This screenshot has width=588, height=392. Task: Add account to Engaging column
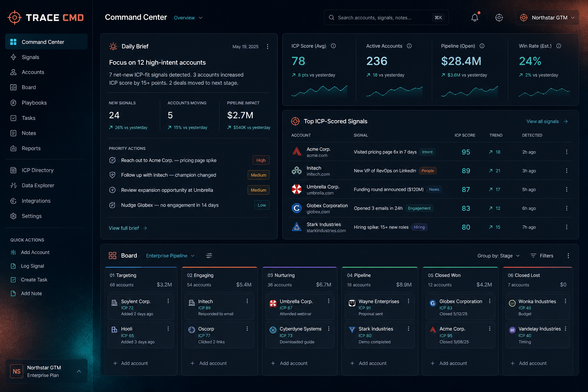pyautogui.click(x=209, y=363)
